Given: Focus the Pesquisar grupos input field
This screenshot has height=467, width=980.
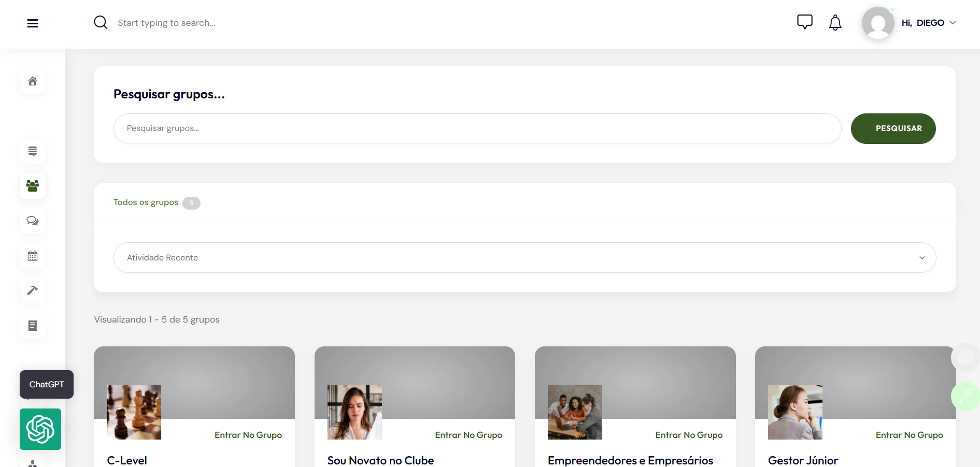Looking at the screenshot, I should pyautogui.click(x=477, y=128).
